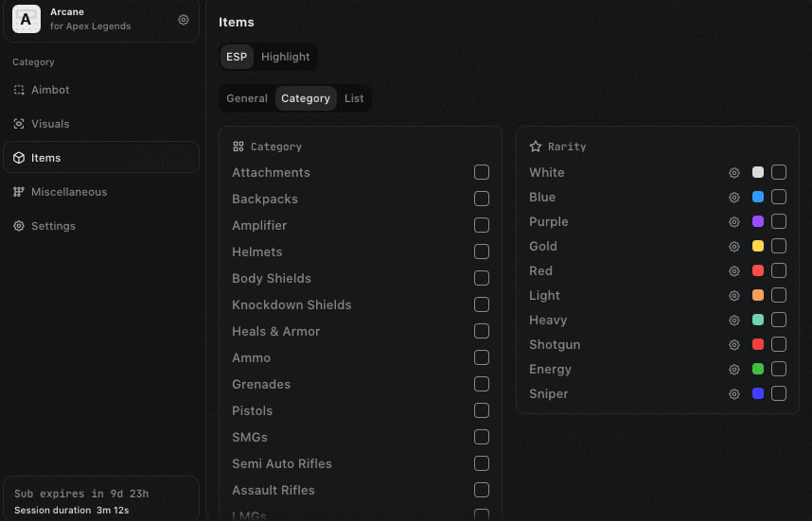The height and width of the screenshot is (521, 812).
Task: Switch to the Highlight tab
Action: tap(285, 57)
